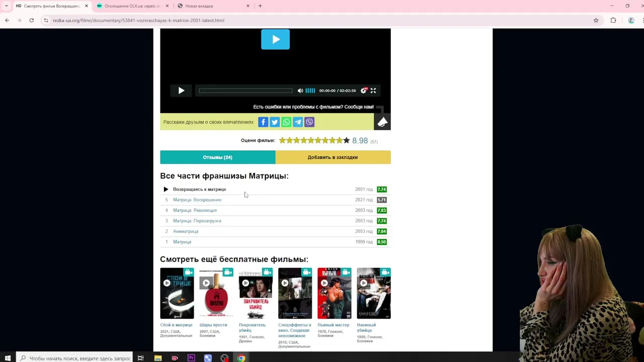The image size is (644, 362).
Task: Open 'Шары ярости' poster thumbnail
Action: point(216,294)
